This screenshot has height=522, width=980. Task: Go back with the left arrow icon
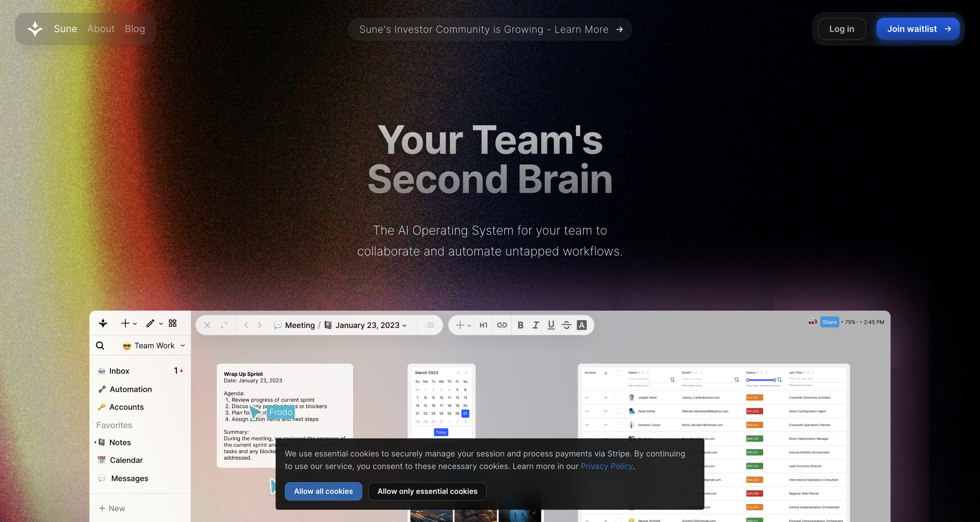(247, 325)
